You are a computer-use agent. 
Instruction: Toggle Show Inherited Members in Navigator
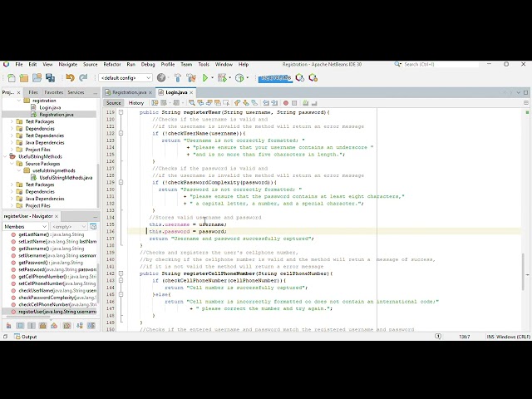(x=9, y=326)
